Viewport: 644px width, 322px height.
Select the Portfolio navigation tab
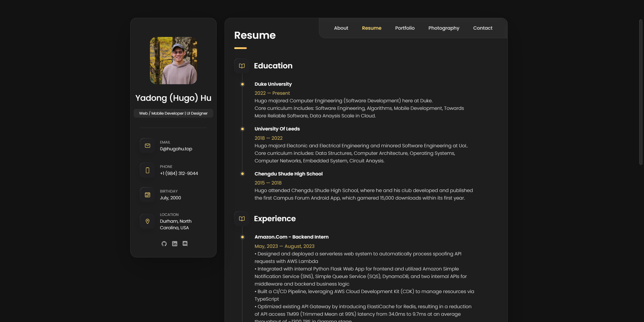[405, 28]
